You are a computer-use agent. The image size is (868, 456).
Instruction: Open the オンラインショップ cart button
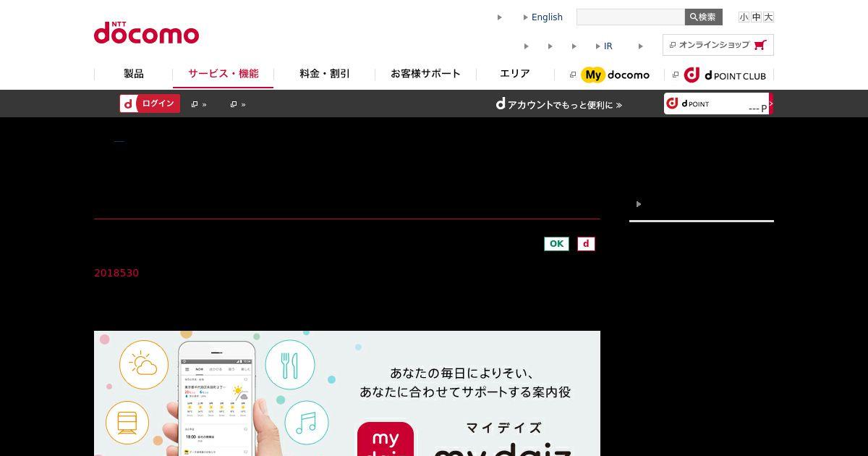click(x=718, y=45)
